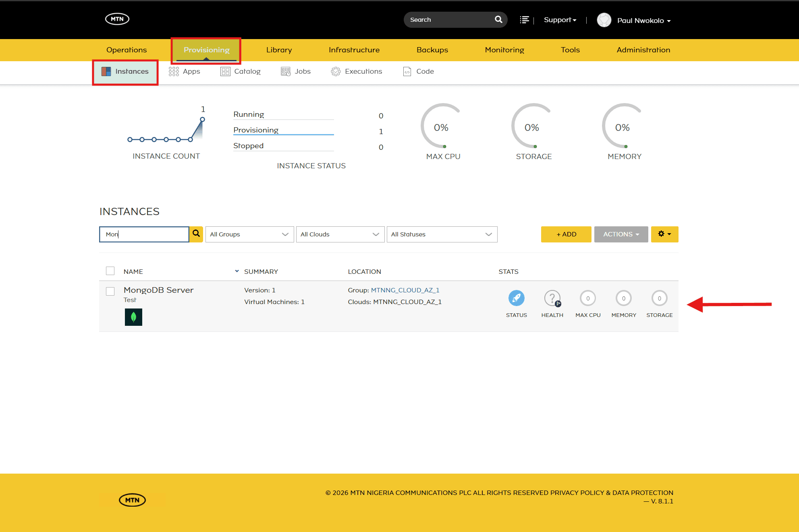
Task: Go to the Monitoring tab
Action: click(x=504, y=50)
